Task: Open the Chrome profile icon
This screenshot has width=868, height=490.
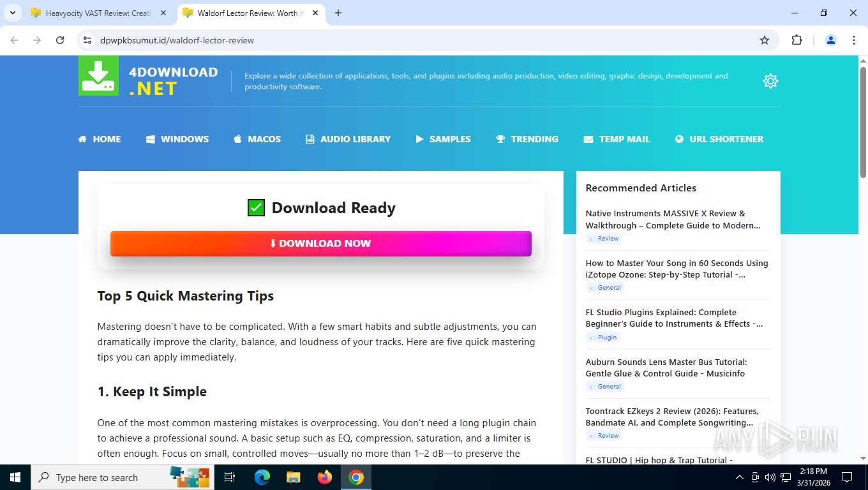Action: tap(831, 40)
